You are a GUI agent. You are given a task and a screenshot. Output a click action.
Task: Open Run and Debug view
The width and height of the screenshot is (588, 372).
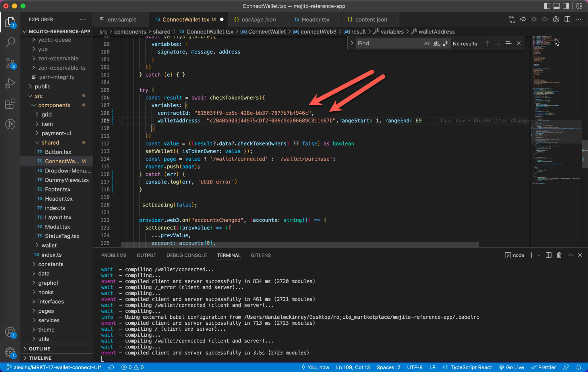(10, 83)
